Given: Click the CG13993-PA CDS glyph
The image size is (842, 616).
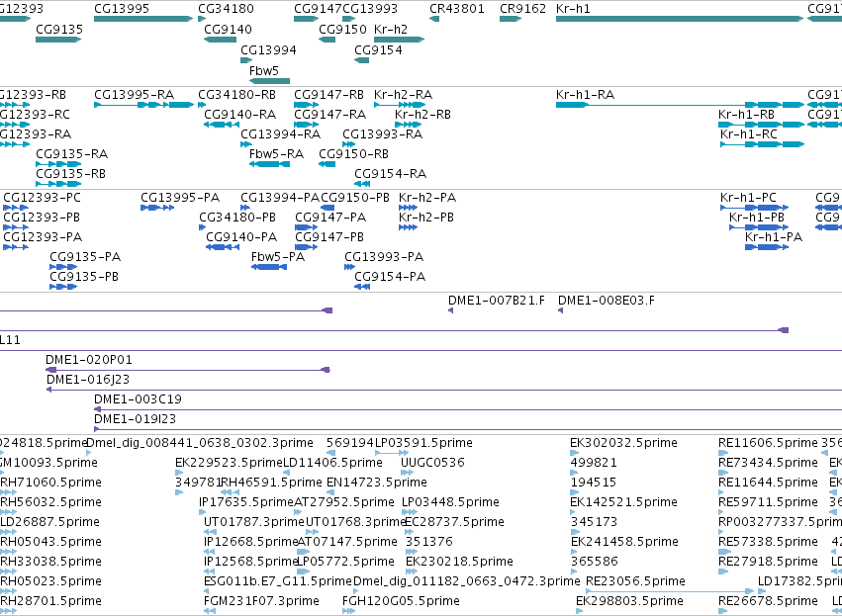Looking at the screenshot, I should pyautogui.click(x=349, y=267).
